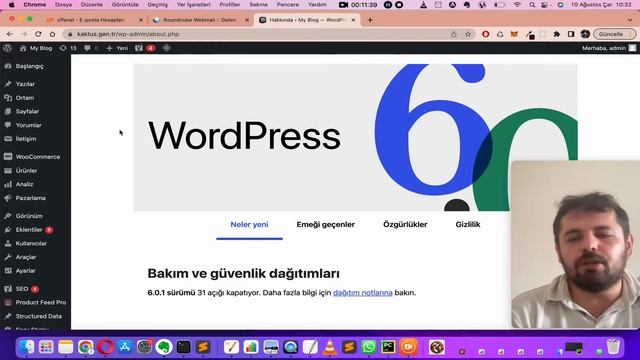Screen dimensions: 640x360
Task: Open Merhaba, admin account menu
Action: tap(609, 48)
